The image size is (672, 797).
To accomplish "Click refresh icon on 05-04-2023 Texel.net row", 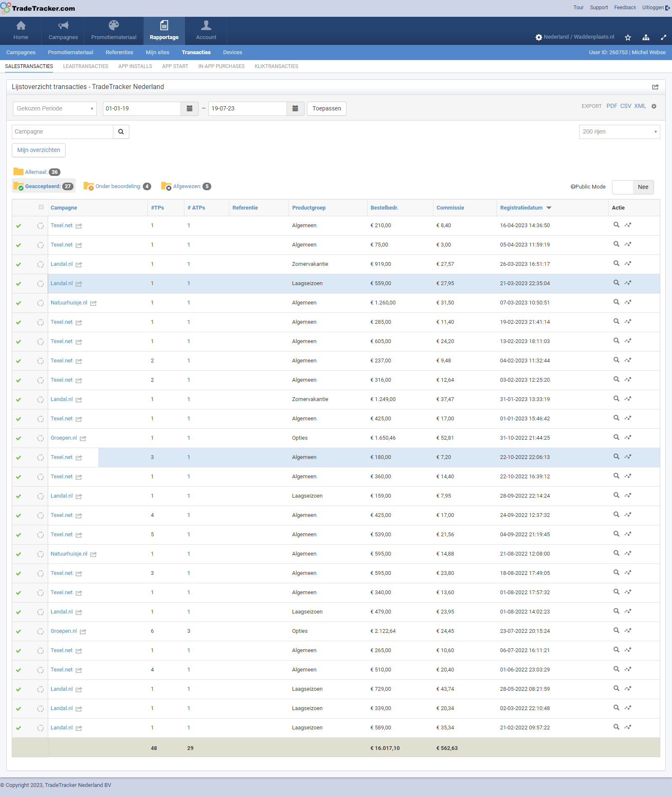I will [x=40, y=245].
